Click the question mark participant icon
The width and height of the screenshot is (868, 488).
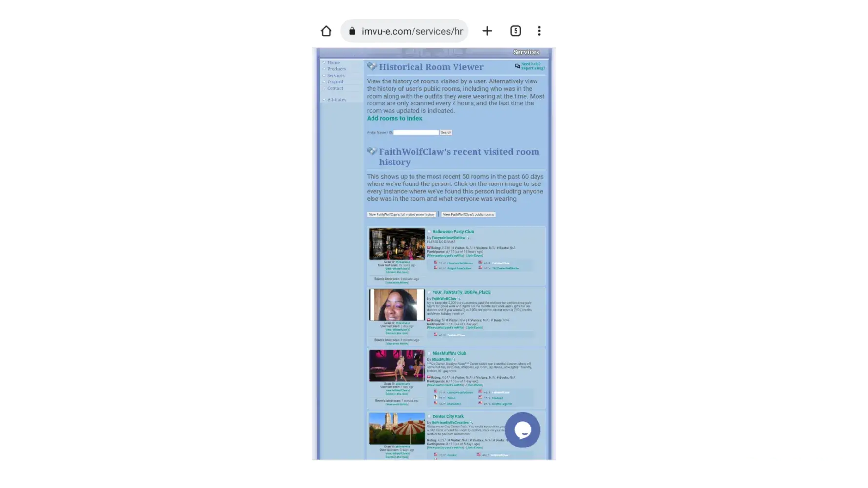[x=435, y=397]
